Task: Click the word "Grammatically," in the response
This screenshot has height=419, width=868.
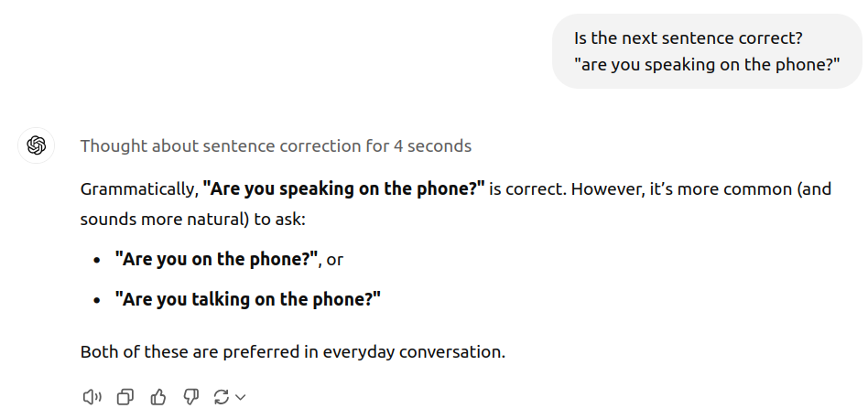Action: tap(139, 189)
